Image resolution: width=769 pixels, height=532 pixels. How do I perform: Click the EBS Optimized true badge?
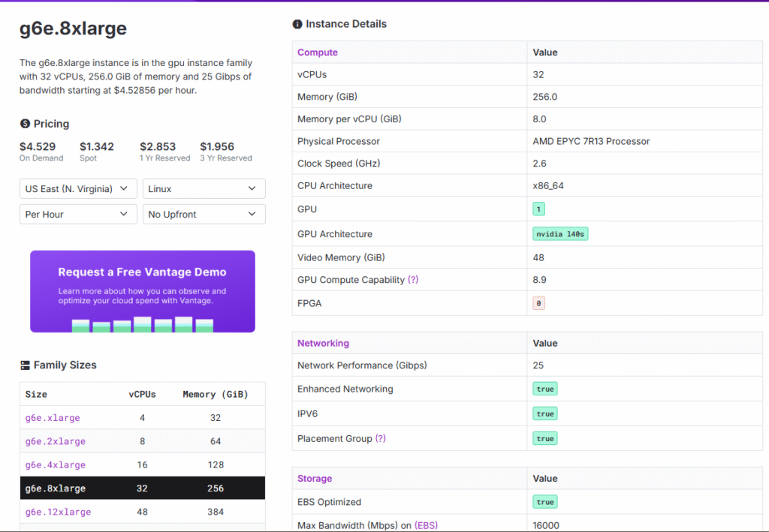tap(545, 502)
